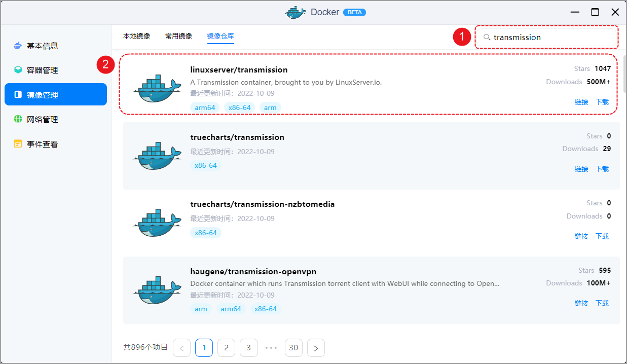
Task: Click 链接 for truecharts/transmission-nzbtomedia
Action: click(x=581, y=236)
